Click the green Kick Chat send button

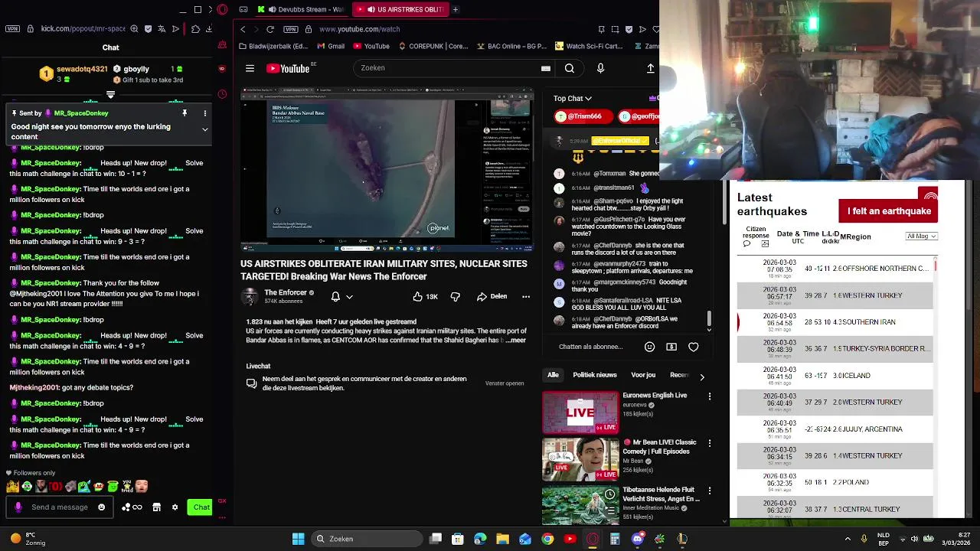tap(201, 507)
